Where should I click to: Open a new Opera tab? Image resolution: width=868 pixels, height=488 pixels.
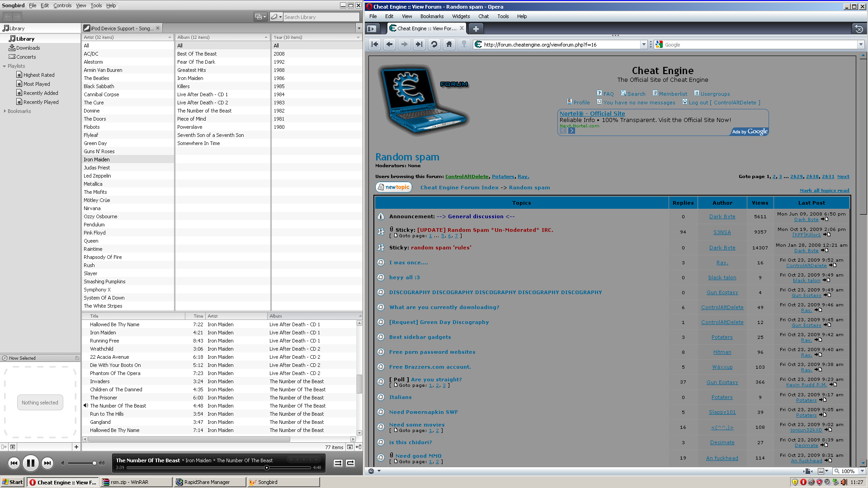click(476, 28)
